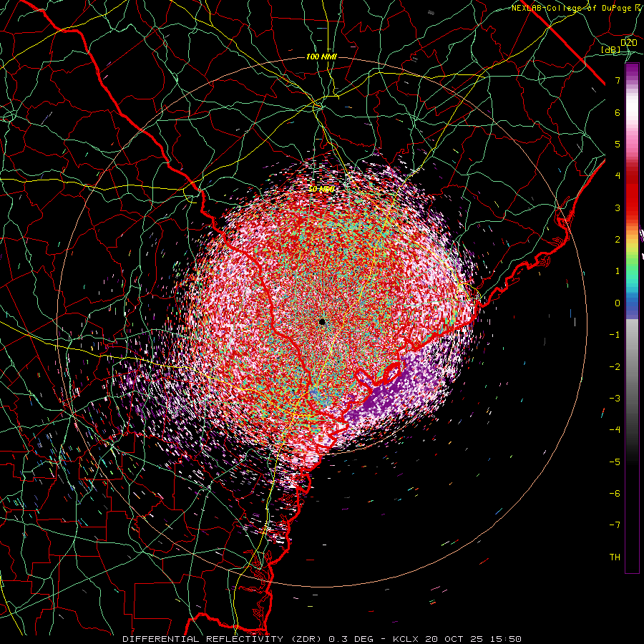Click the 0 dB scale label

coord(618,303)
